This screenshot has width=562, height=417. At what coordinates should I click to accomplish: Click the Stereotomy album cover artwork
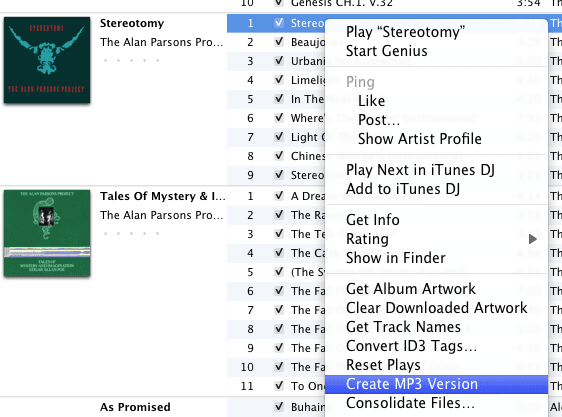47,60
